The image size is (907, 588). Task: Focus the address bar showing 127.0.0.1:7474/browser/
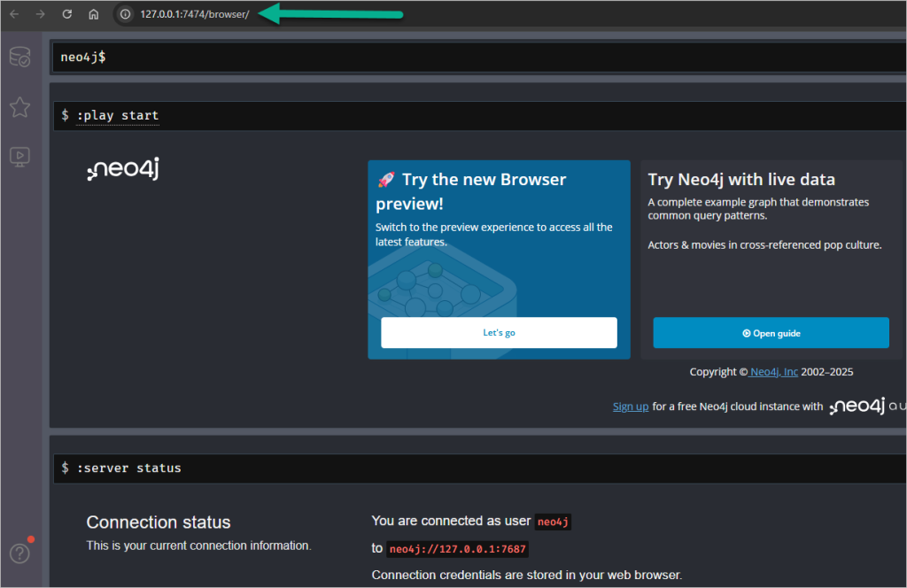pos(194,14)
